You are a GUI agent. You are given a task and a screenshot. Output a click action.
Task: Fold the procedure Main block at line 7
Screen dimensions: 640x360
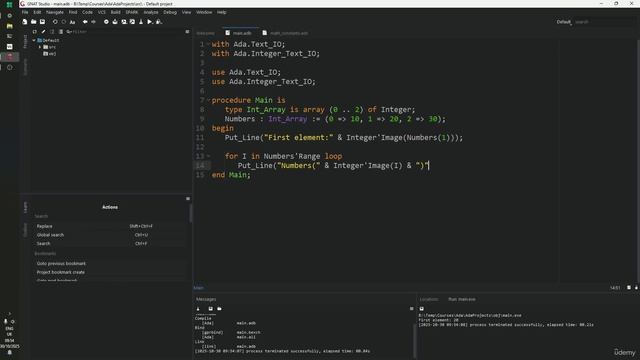pos(209,100)
